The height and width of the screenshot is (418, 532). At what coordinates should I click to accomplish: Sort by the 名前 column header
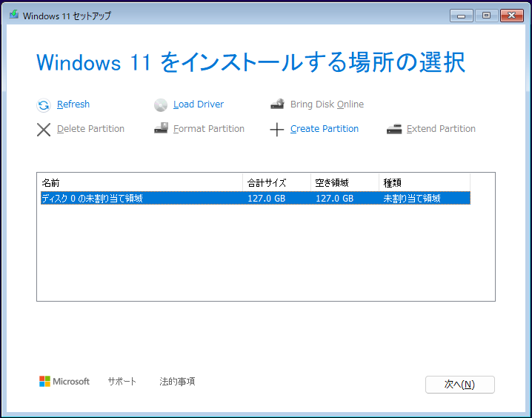coord(142,183)
